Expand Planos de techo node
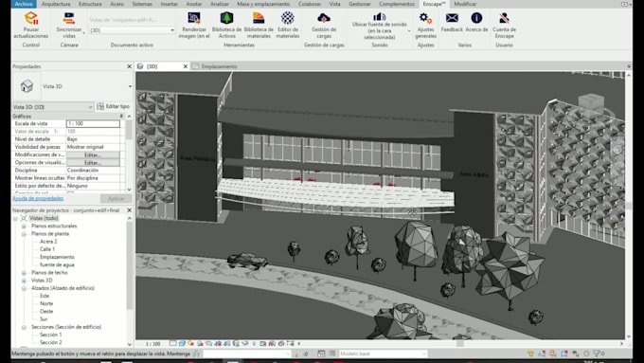 click(24, 273)
